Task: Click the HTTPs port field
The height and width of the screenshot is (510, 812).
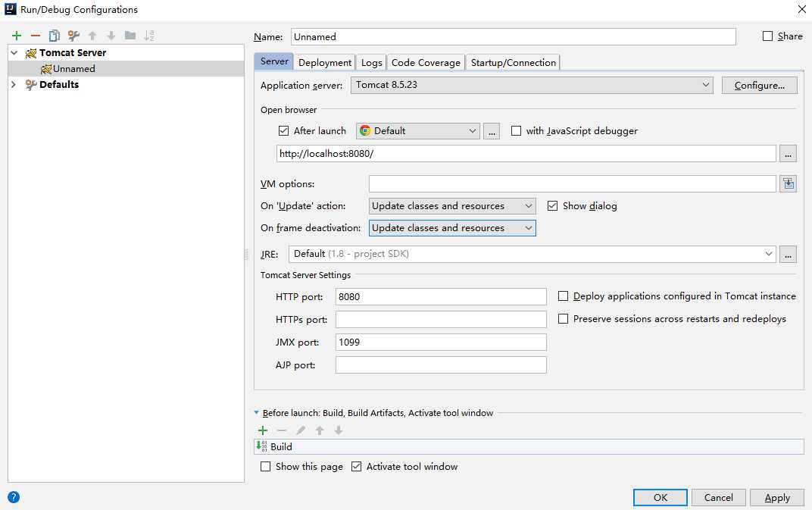Action: [441, 319]
